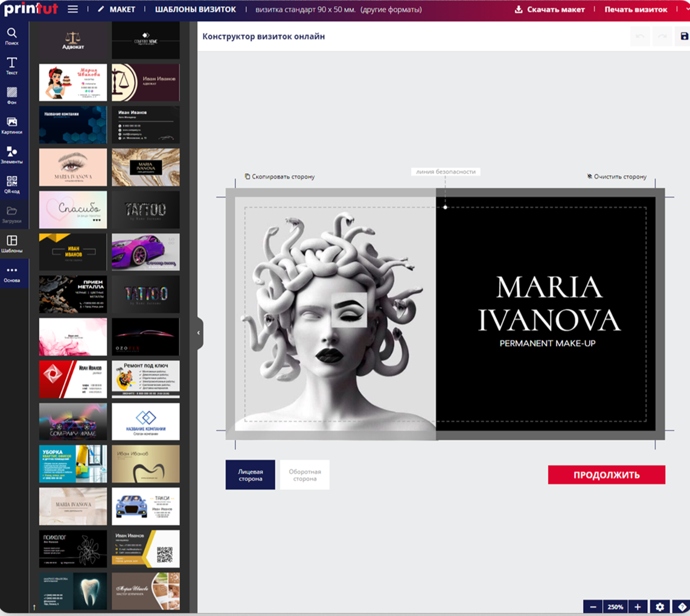Click the redo arrow icon
The image size is (690, 616).
(x=662, y=36)
